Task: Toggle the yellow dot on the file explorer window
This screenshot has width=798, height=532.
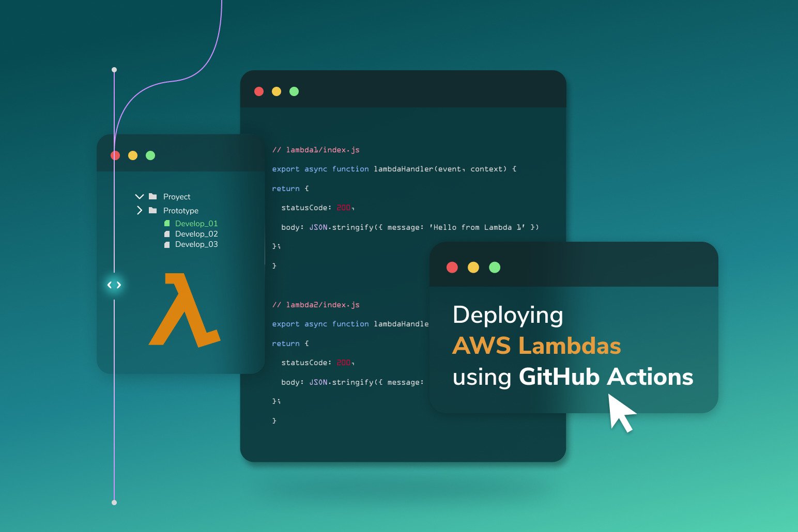Action: point(133,155)
